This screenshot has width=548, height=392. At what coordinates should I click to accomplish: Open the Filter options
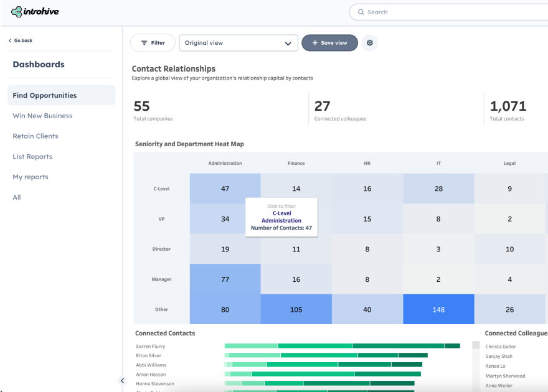coord(153,43)
